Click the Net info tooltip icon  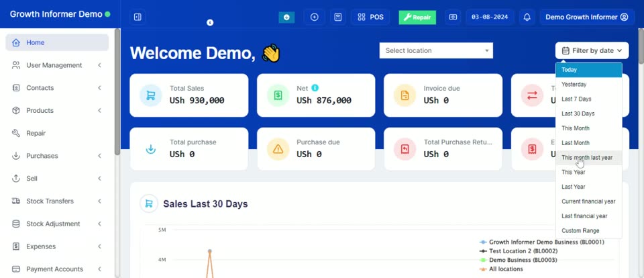point(315,87)
